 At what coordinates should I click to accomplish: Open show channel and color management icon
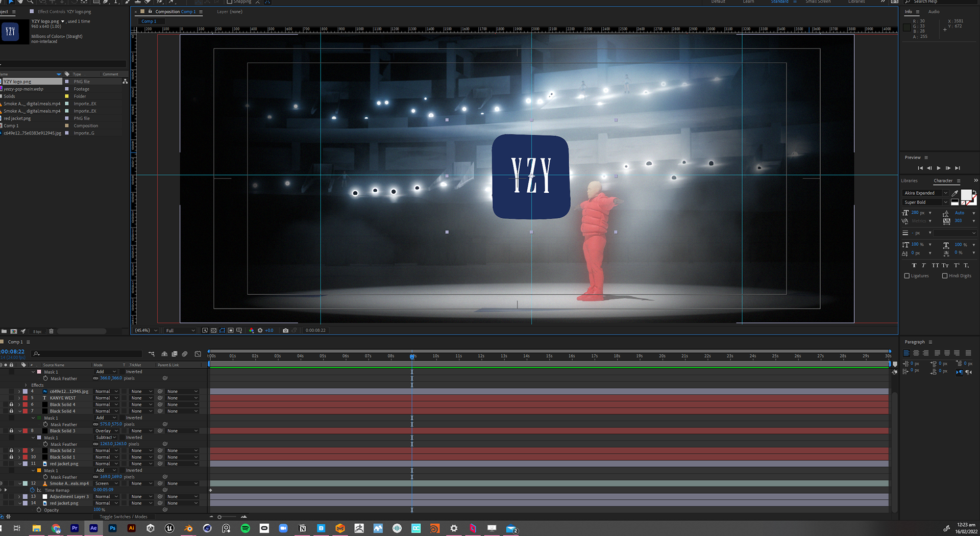(x=251, y=330)
